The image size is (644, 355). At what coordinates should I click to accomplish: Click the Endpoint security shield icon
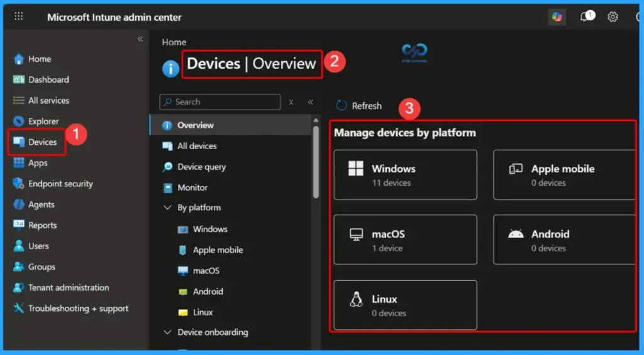[x=18, y=184]
